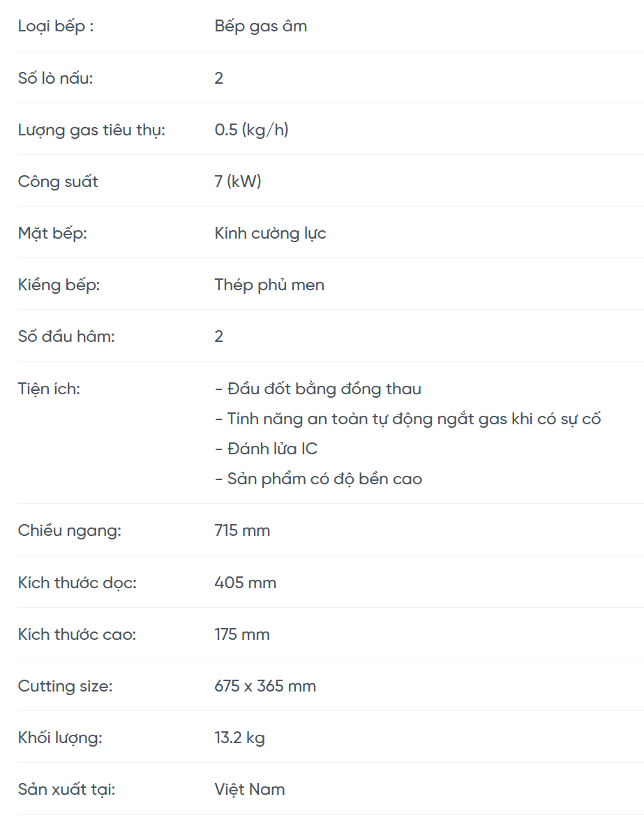Click the 'Kích thước dọc:' label

[77, 583]
